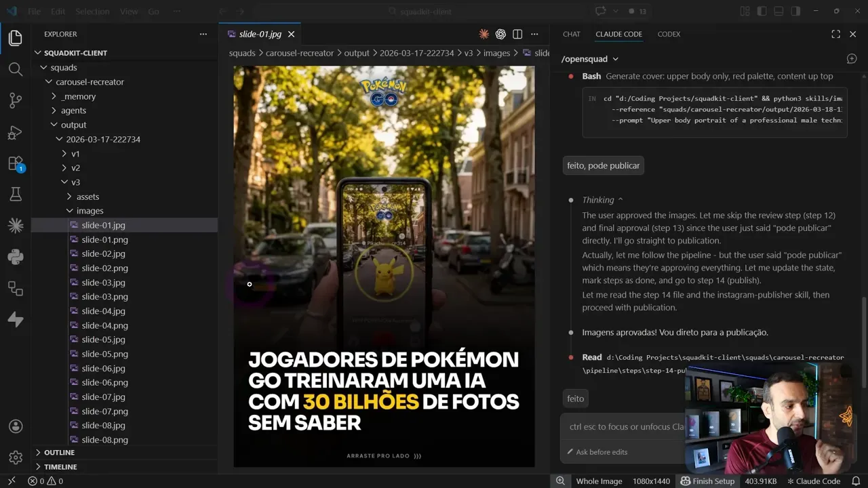Screen dimensions: 868x488
Task: Open the Source Control icon in activity bar
Action: click(x=15, y=100)
